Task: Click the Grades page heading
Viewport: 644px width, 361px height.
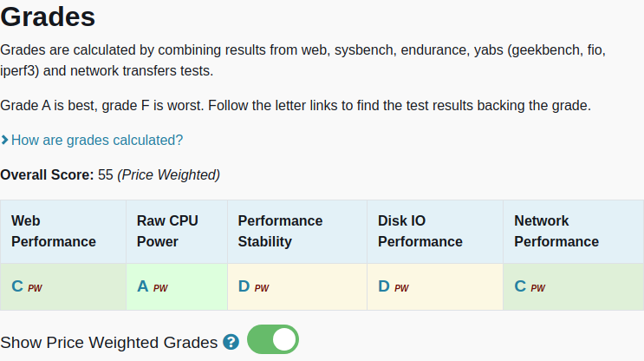Action: click(x=48, y=16)
